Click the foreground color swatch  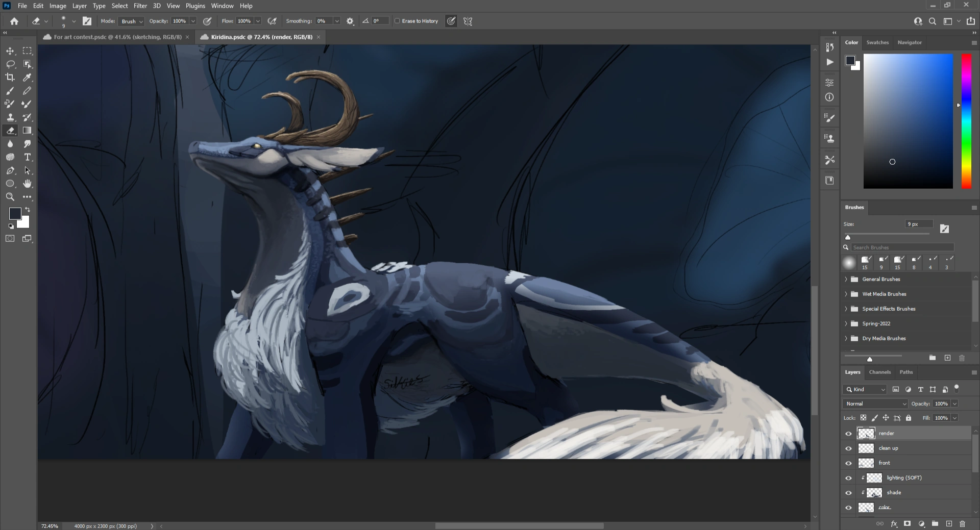click(15, 214)
